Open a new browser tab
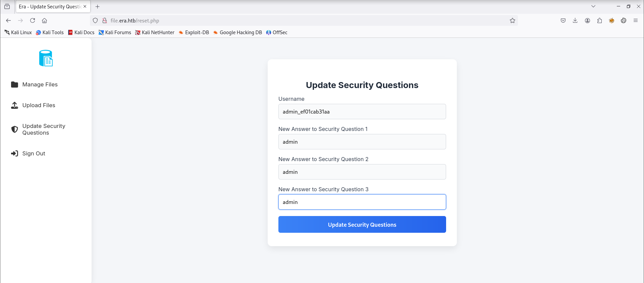Image resolution: width=644 pixels, height=283 pixels. (97, 6)
